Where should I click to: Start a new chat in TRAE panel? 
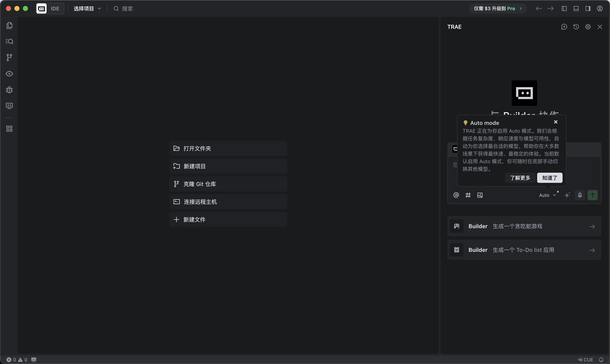tap(564, 27)
